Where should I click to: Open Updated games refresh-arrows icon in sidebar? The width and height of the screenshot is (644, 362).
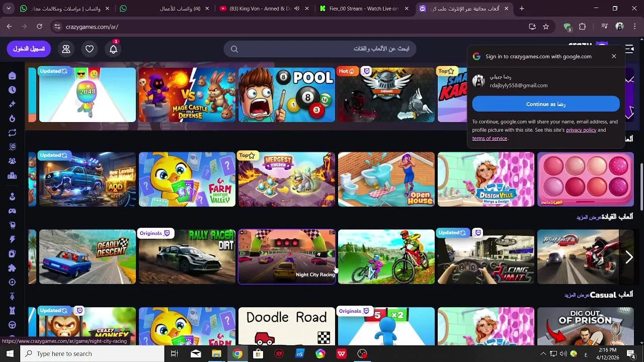tap(12, 133)
